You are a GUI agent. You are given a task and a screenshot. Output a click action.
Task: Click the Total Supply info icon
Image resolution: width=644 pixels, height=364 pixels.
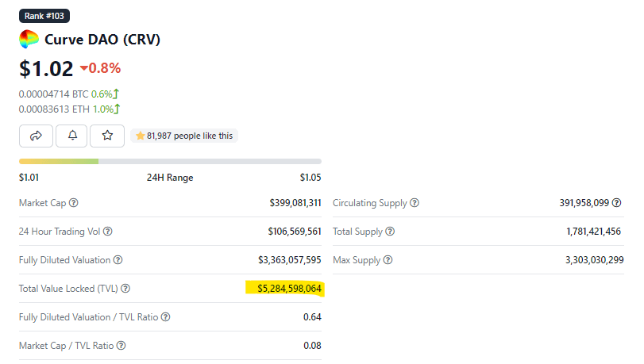(390, 232)
